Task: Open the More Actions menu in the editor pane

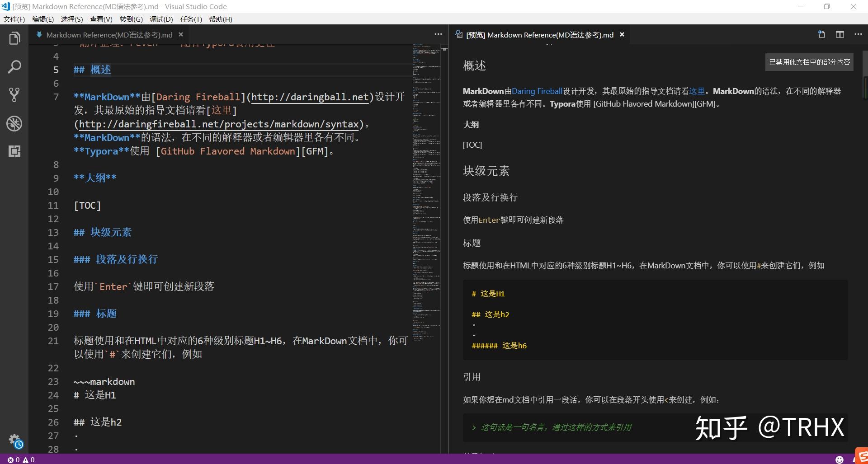Action: click(438, 34)
